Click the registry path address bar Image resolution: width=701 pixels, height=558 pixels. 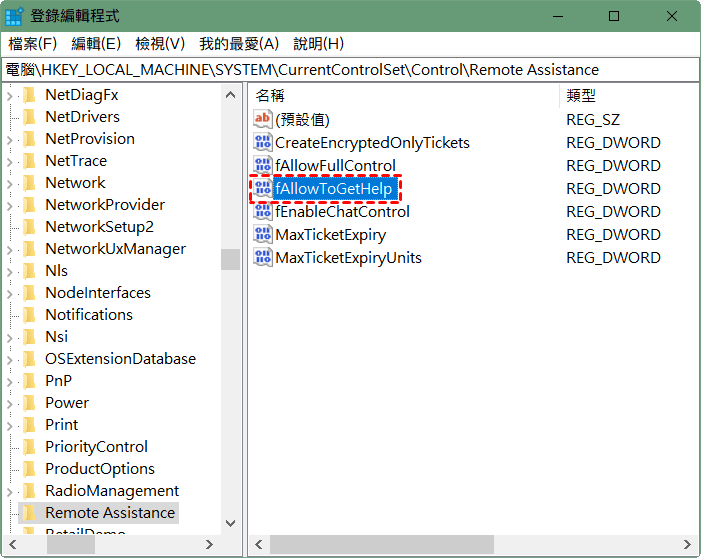[350, 70]
